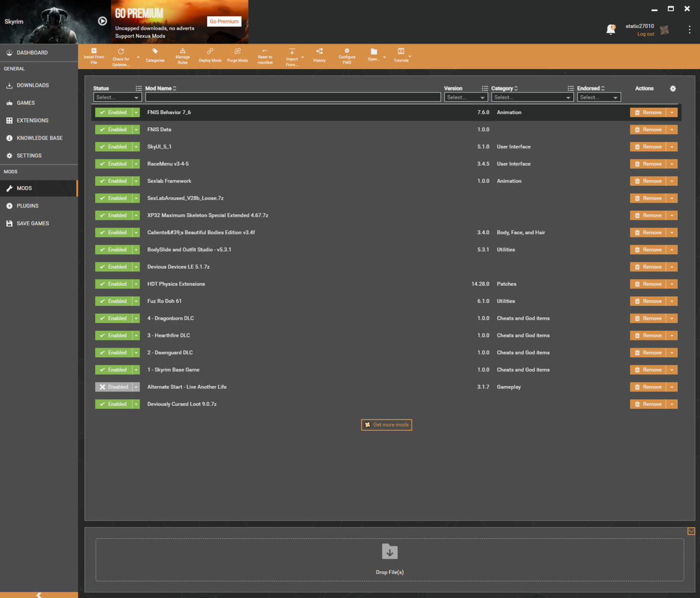Open the Downloads sidebar item

tap(39, 85)
